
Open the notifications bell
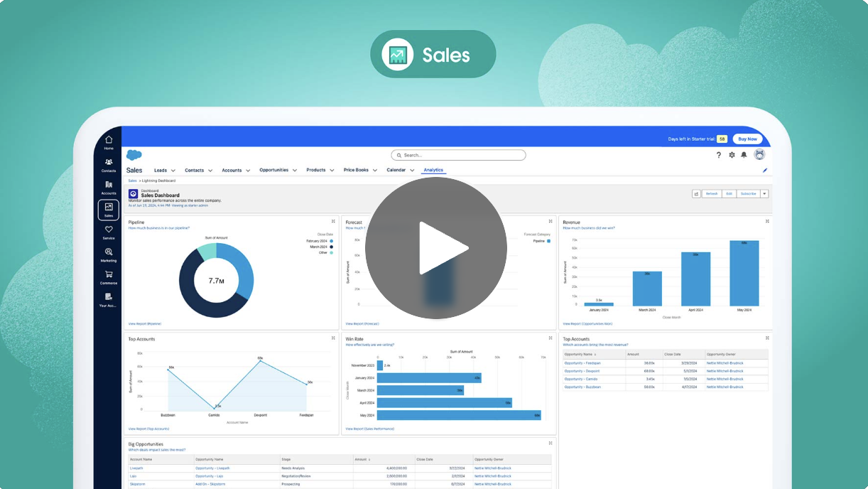(744, 155)
